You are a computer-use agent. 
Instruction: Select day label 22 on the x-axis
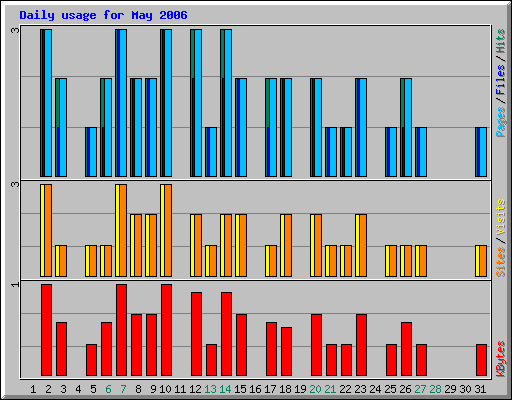[345, 389]
